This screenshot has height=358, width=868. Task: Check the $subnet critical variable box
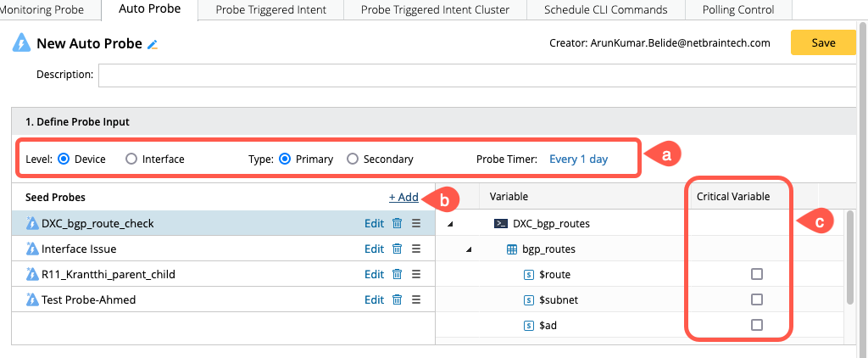tap(757, 299)
